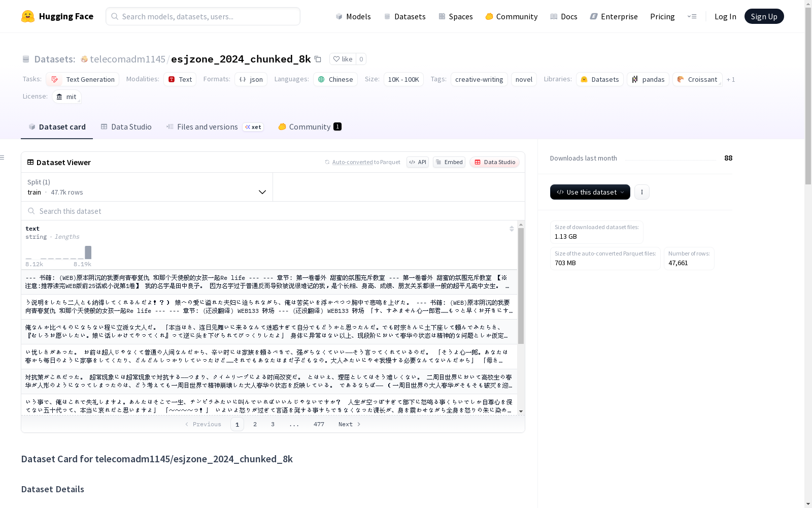Open the Community nav menu item

coord(511,16)
